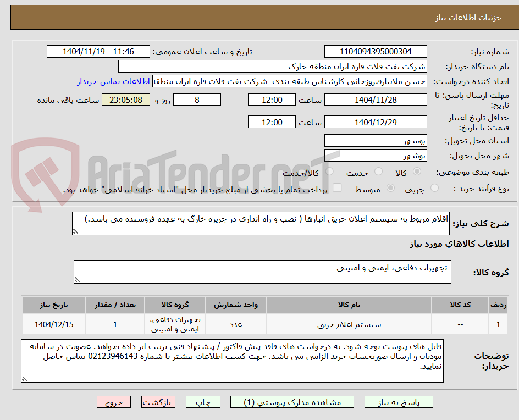The height and width of the screenshot is (420, 519).
Task: Click the پاسخ به نیاز button
Action: tap(399, 402)
